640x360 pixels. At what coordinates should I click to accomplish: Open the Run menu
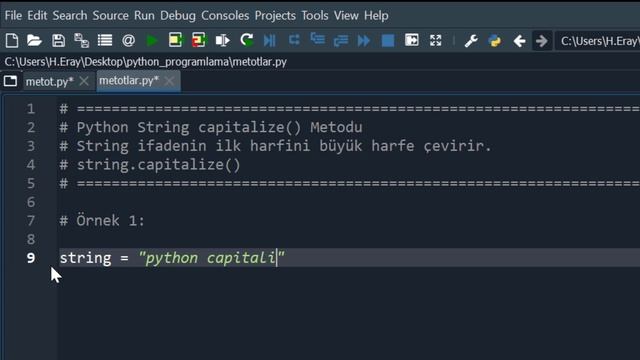[144, 16]
